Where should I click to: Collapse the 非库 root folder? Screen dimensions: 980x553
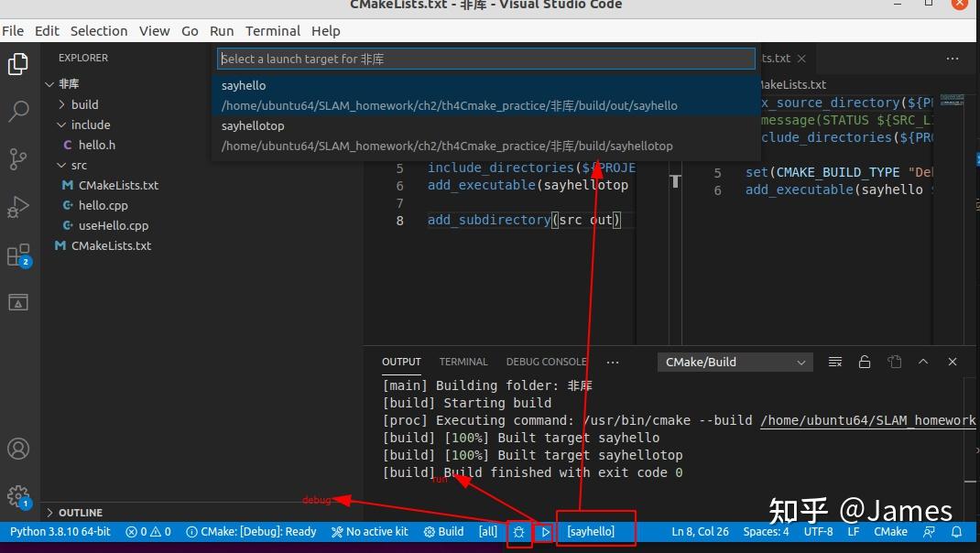coord(201,83)
